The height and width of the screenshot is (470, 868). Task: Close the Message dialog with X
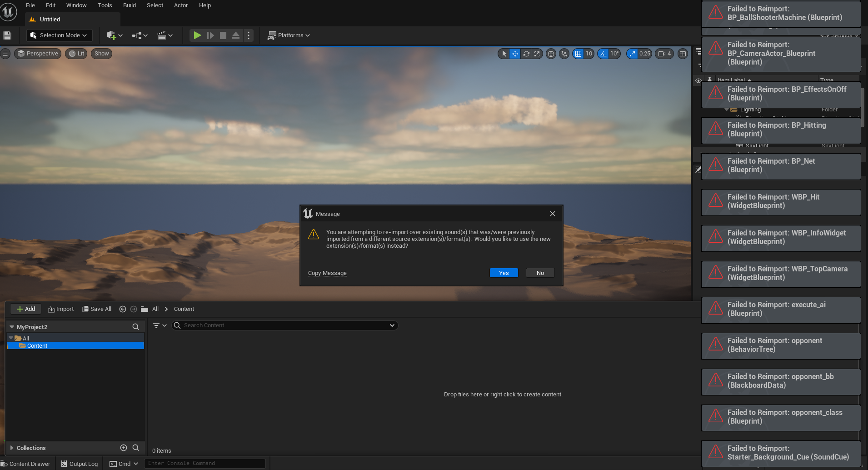coord(553,214)
